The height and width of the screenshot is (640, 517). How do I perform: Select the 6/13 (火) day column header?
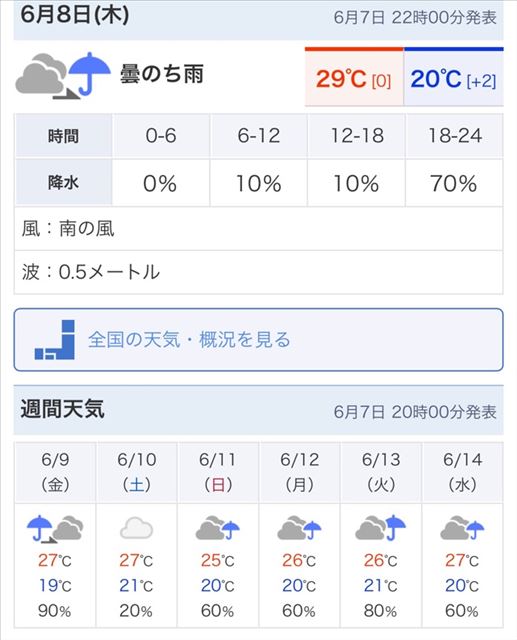(x=381, y=472)
